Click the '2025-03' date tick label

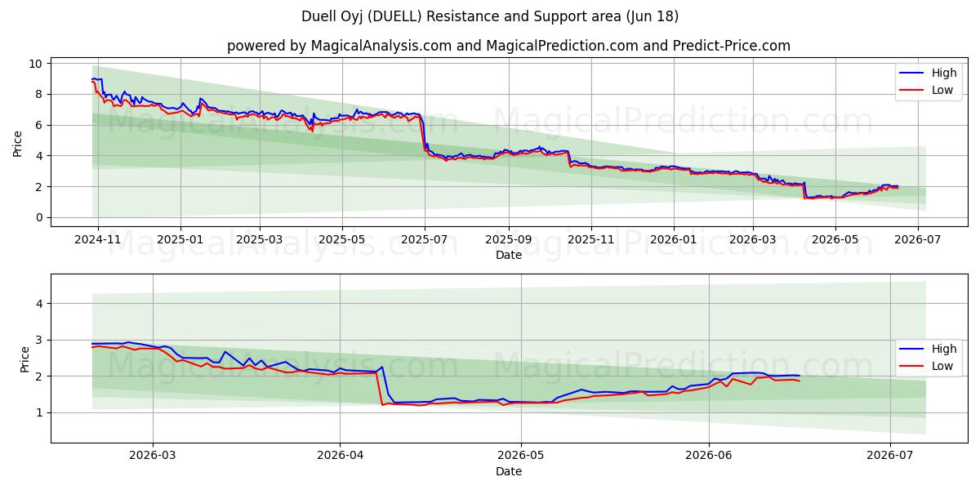260,239
